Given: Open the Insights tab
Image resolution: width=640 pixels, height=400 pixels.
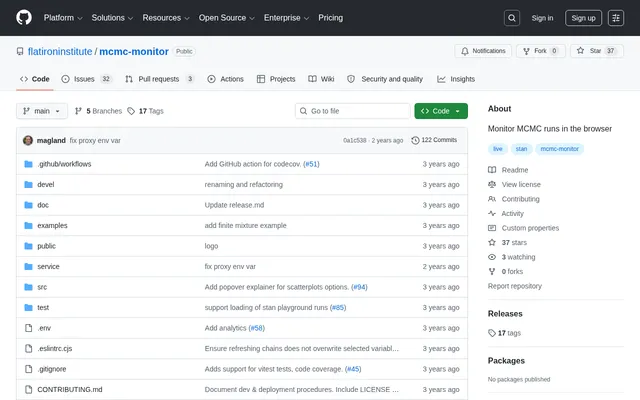Looking at the screenshot, I should [456, 79].
